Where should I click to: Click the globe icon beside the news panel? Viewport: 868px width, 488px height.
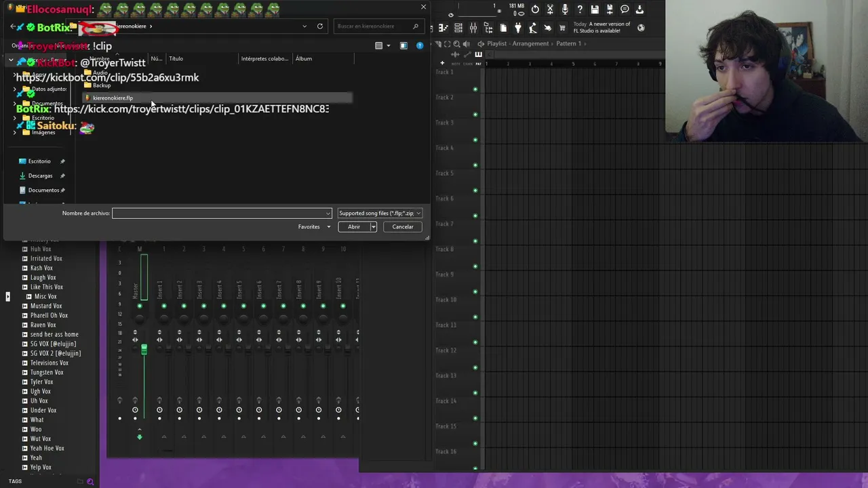[641, 28]
